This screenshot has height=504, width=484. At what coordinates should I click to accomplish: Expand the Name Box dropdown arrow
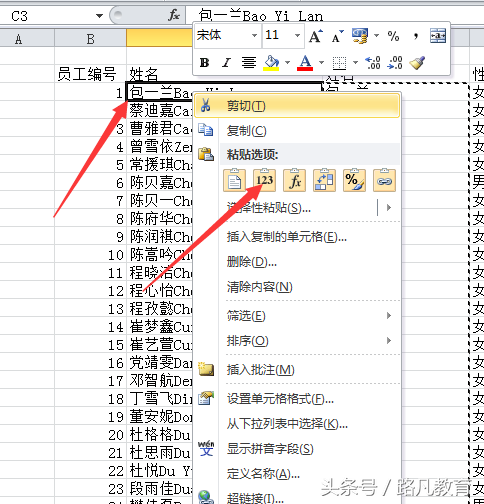99,16
